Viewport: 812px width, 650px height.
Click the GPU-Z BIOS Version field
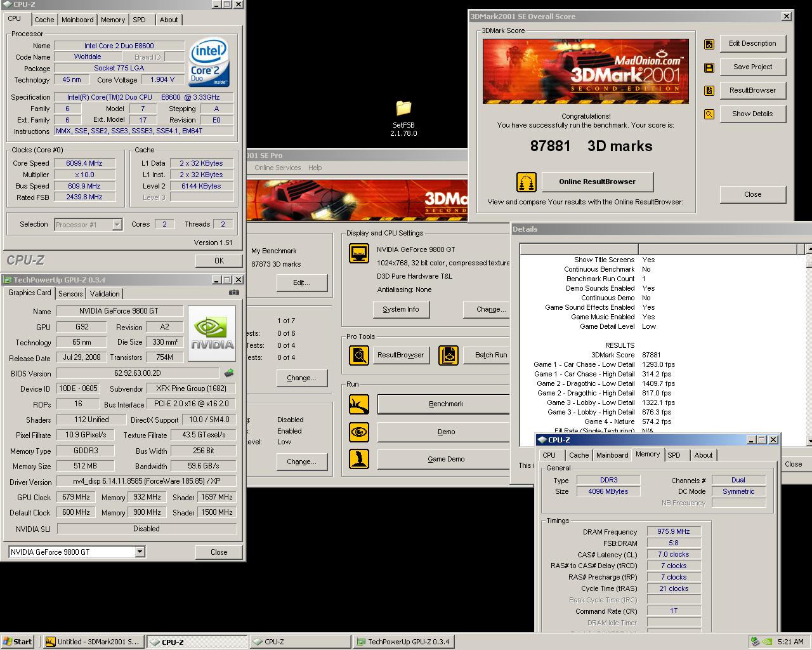[138, 373]
